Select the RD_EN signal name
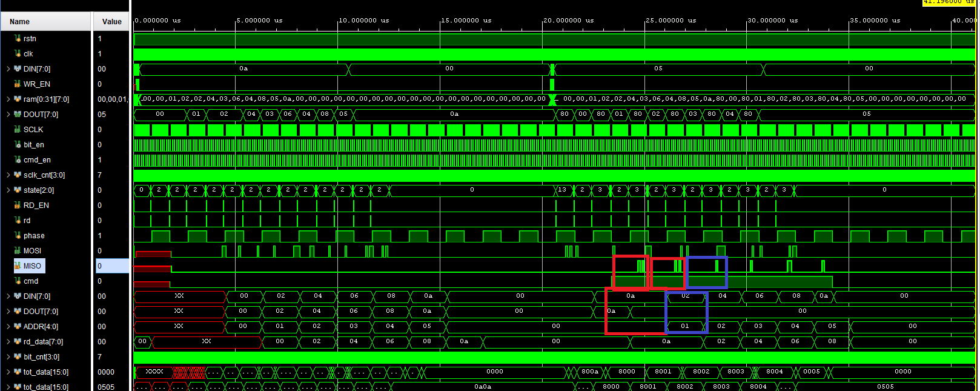 (x=36, y=206)
